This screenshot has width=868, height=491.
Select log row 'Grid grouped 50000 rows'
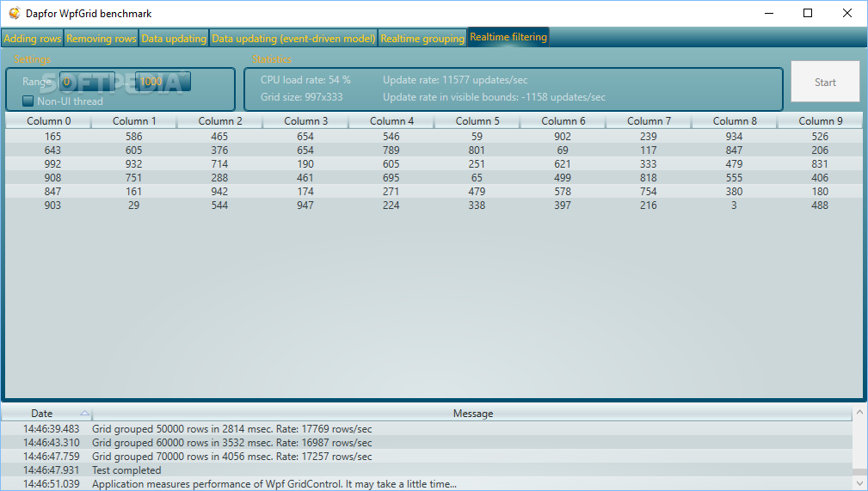tap(426, 429)
